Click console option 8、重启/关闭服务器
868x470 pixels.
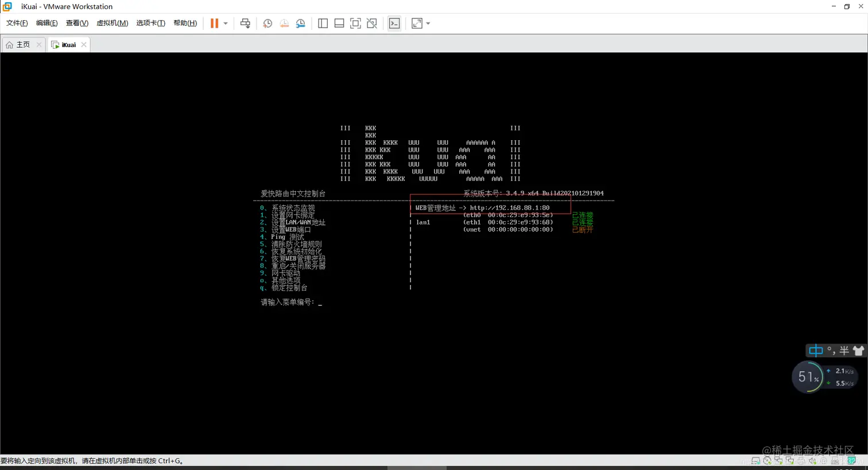(x=292, y=266)
